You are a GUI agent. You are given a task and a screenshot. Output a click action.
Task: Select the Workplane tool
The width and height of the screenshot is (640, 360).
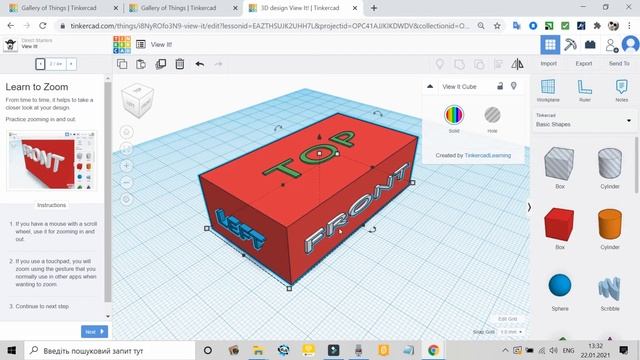click(548, 91)
